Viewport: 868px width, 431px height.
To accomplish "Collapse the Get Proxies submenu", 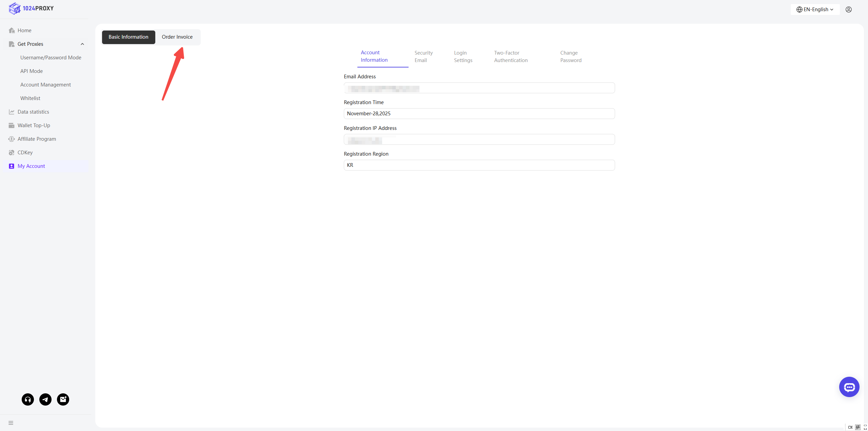I will click(82, 44).
